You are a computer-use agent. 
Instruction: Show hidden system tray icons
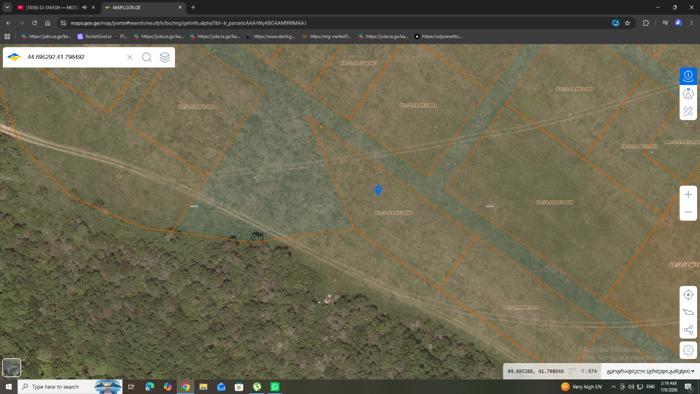click(x=613, y=386)
